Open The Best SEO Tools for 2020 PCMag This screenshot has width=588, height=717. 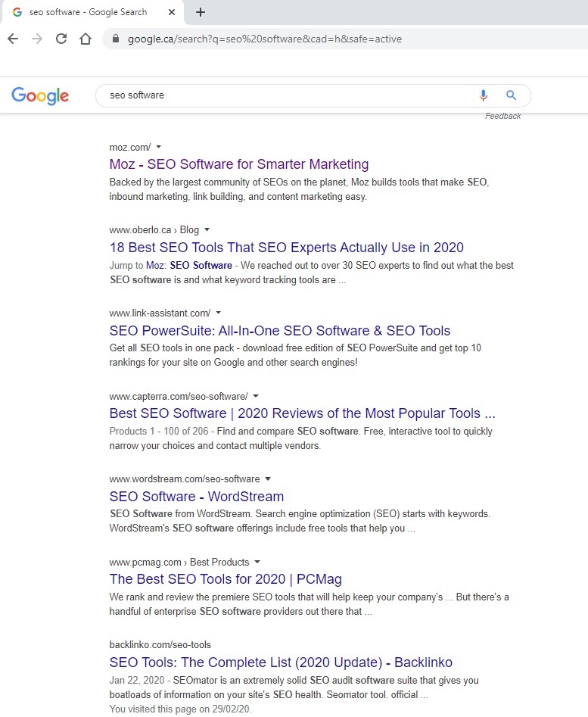tap(226, 579)
